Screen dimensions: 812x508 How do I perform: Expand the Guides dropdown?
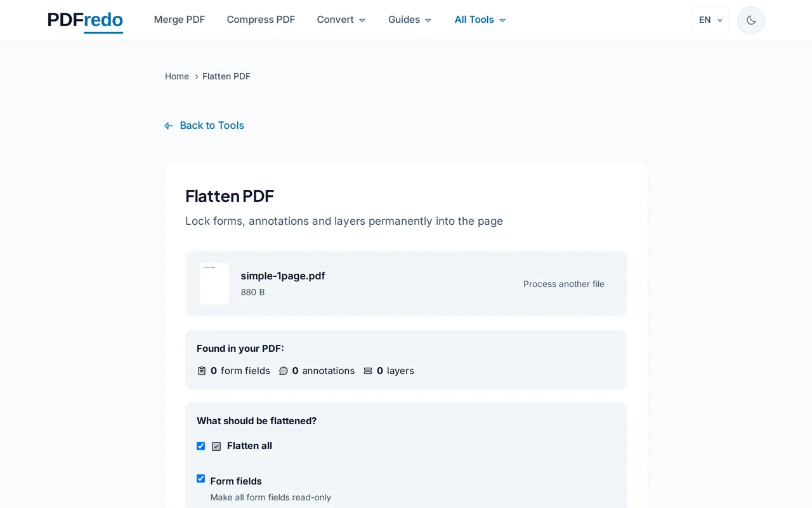409,20
